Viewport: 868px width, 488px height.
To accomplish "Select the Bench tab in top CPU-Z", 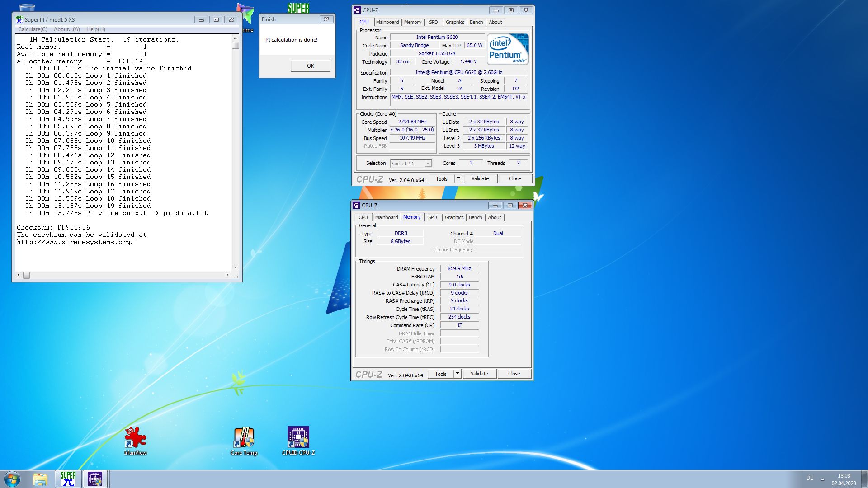I will click(476, 22).
